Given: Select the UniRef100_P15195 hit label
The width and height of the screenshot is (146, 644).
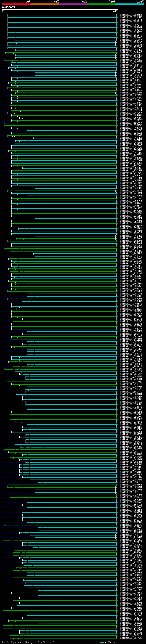Looking at the screenshot, I should [131, 620].
